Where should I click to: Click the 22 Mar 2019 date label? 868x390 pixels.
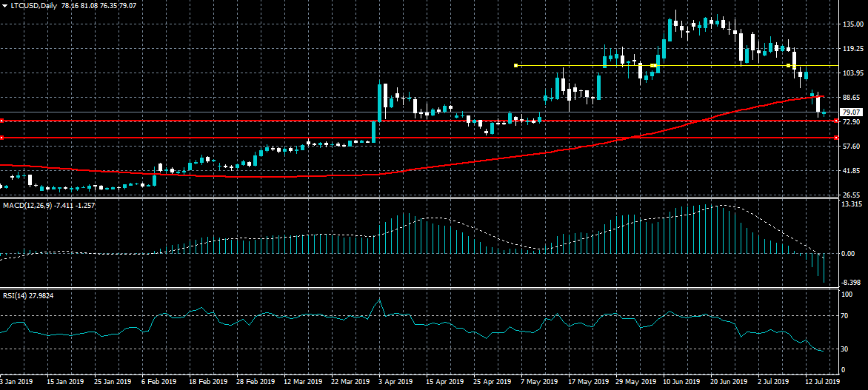(350, 382)
